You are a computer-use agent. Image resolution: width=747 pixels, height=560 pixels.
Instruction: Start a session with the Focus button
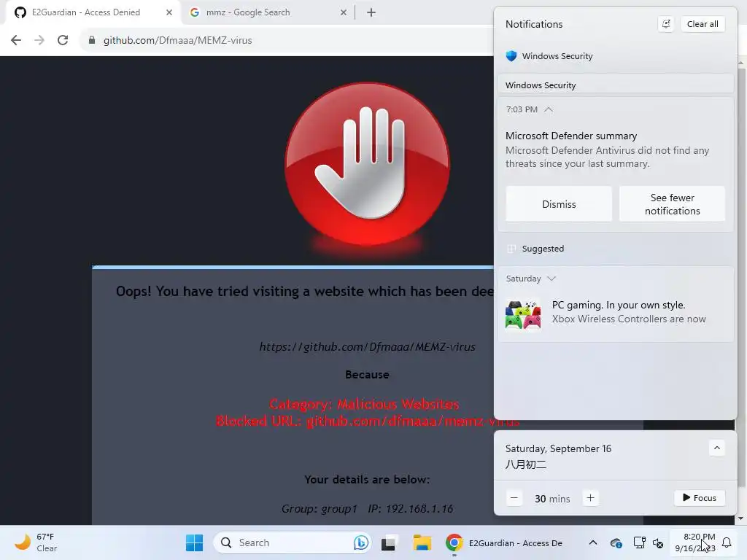[x=700, y=498]
